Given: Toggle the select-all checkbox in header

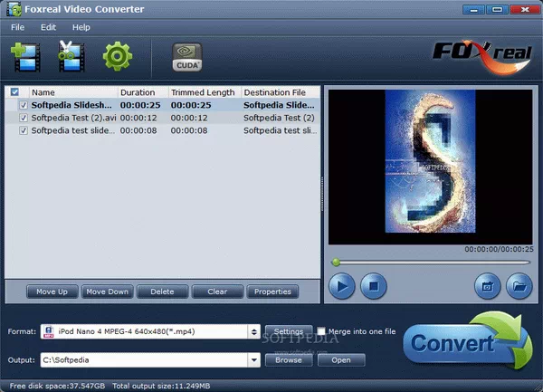Looking at the screenshot, I should (x=14, y=91).
